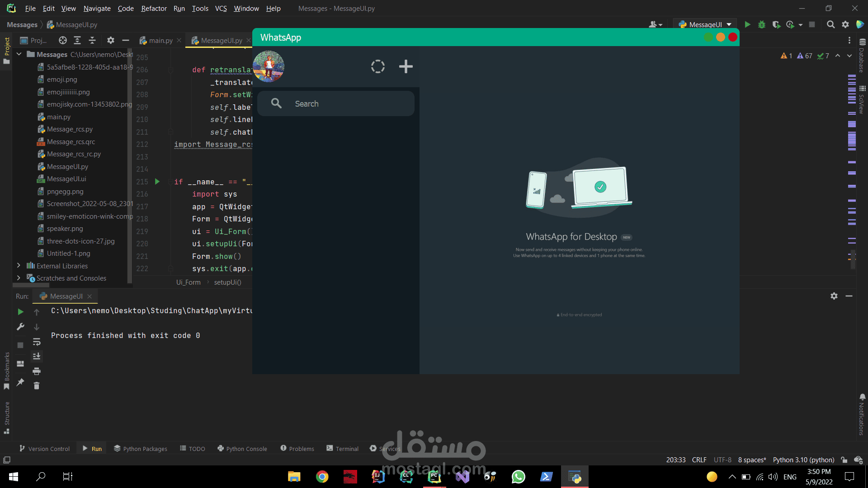Open the TODO tool window

(193, 448)
